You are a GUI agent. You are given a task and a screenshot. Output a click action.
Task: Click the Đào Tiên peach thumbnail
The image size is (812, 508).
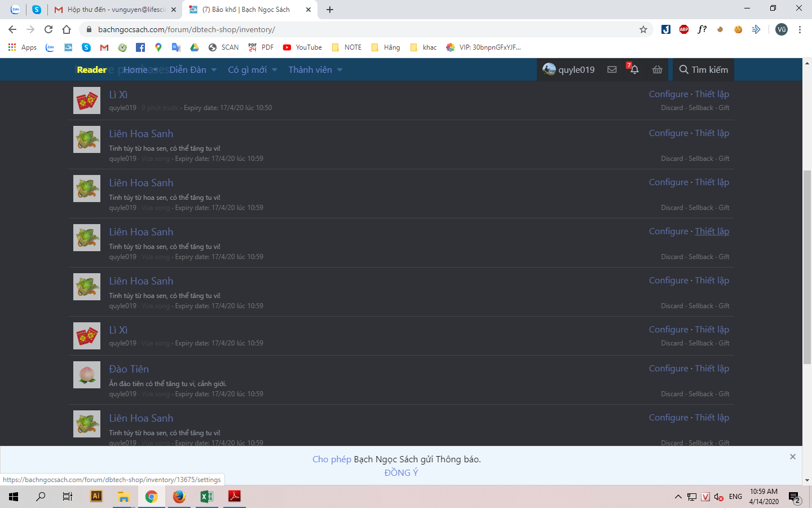tap(87, 375)
